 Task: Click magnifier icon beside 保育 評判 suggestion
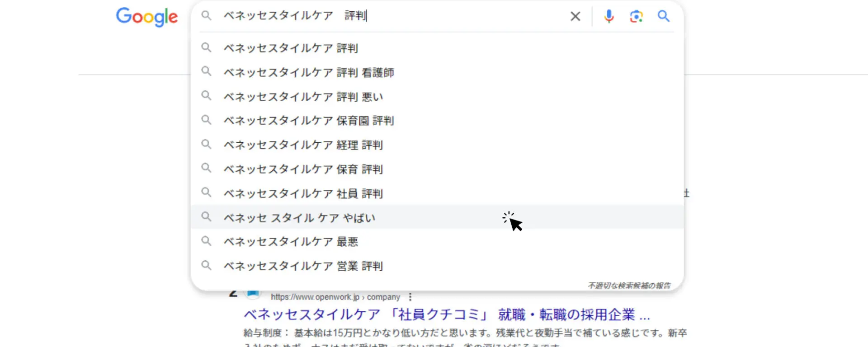[206, 168]
